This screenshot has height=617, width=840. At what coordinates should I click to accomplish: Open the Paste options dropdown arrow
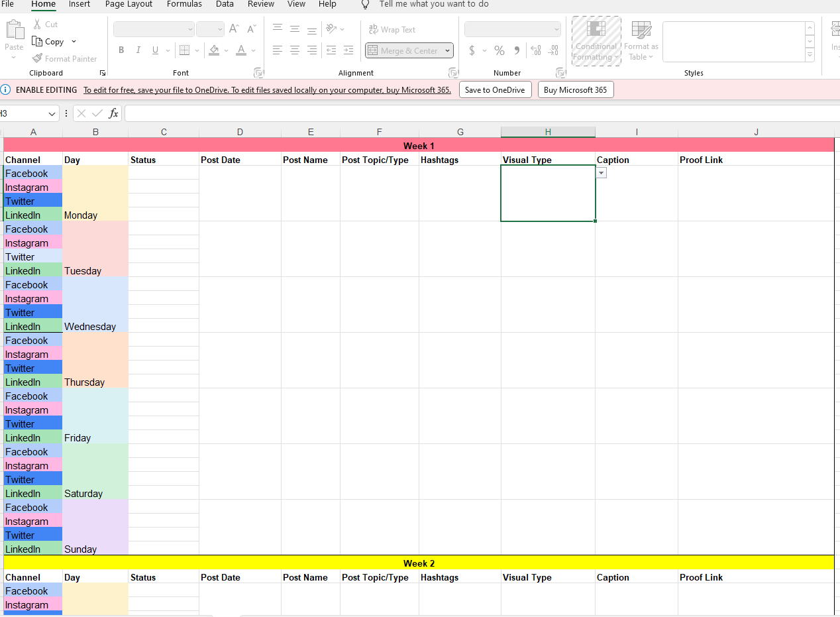14,58
